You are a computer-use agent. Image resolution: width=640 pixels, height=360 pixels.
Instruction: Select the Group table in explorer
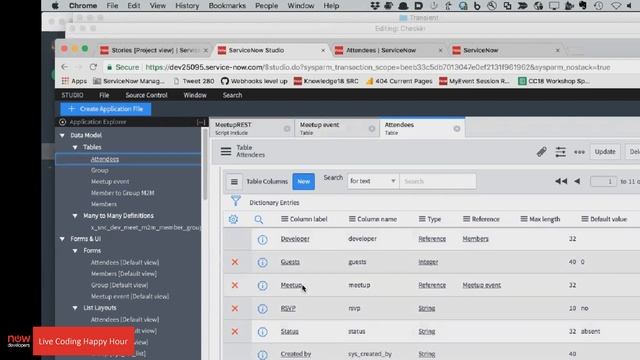pos(100,170)
